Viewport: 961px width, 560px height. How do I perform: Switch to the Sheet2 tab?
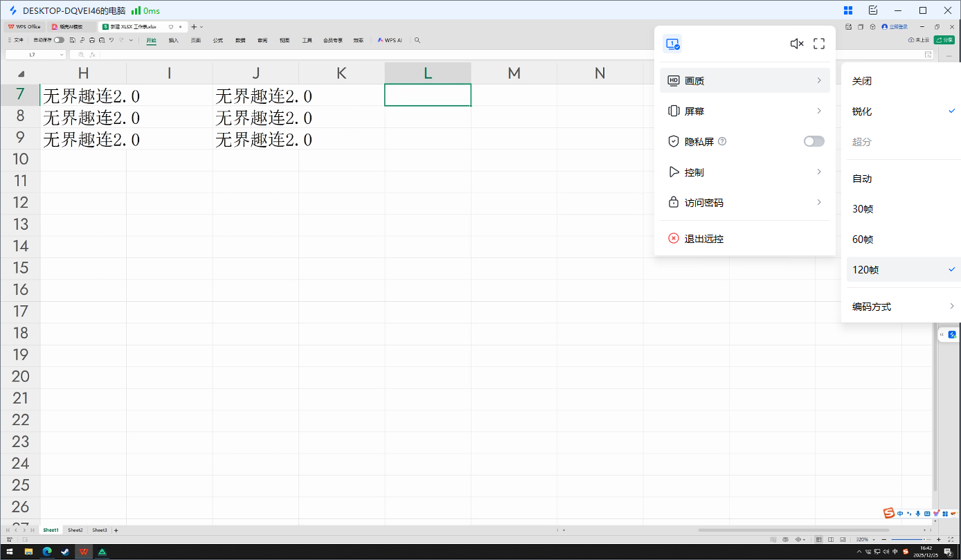click(75, 530)
